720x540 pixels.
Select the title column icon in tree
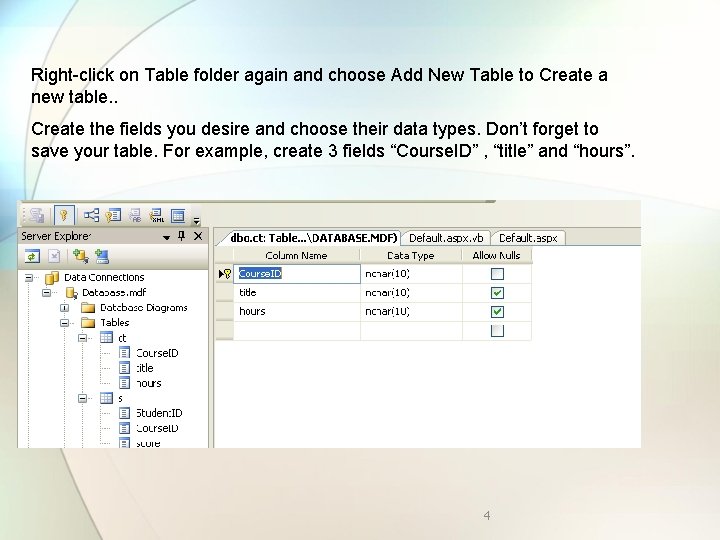point(124,368)
